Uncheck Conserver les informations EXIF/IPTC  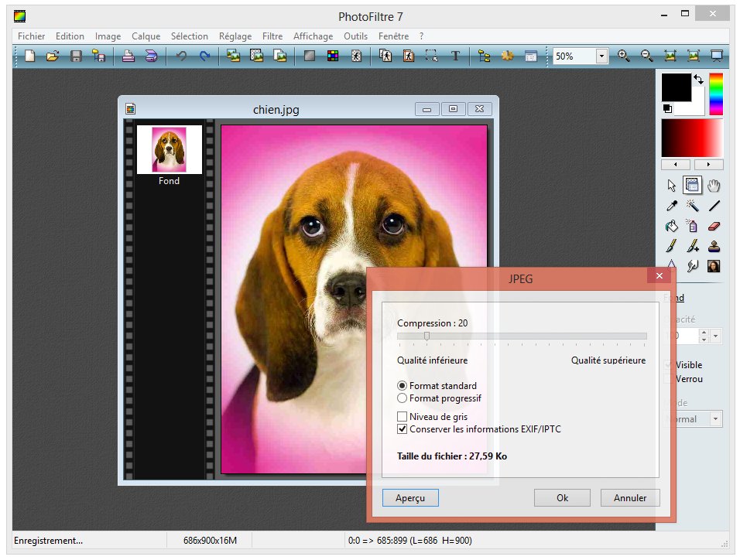(x=402, y=429)
